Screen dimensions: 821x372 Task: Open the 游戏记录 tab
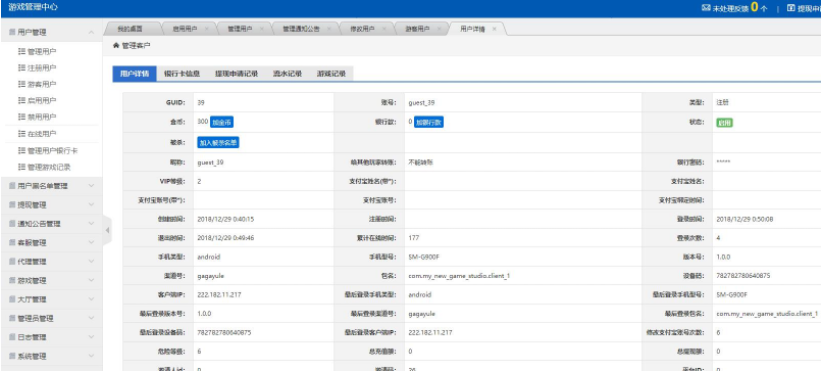tap(331, 74)
